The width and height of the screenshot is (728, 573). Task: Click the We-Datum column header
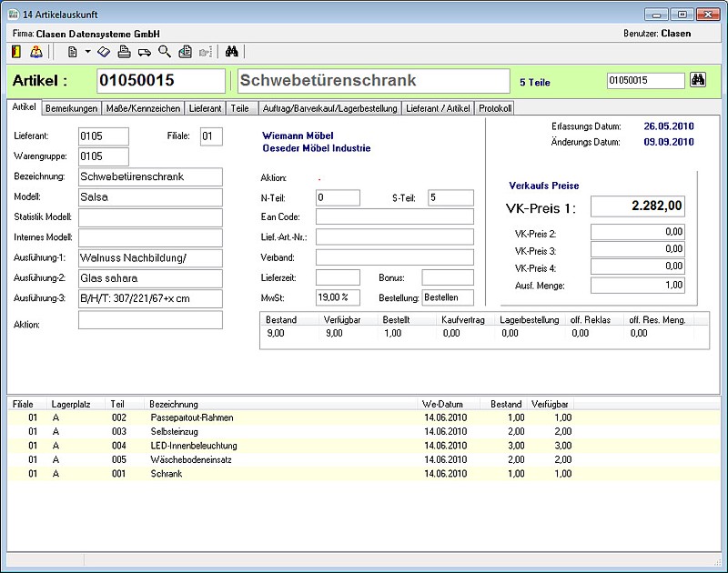pos(442,404)
